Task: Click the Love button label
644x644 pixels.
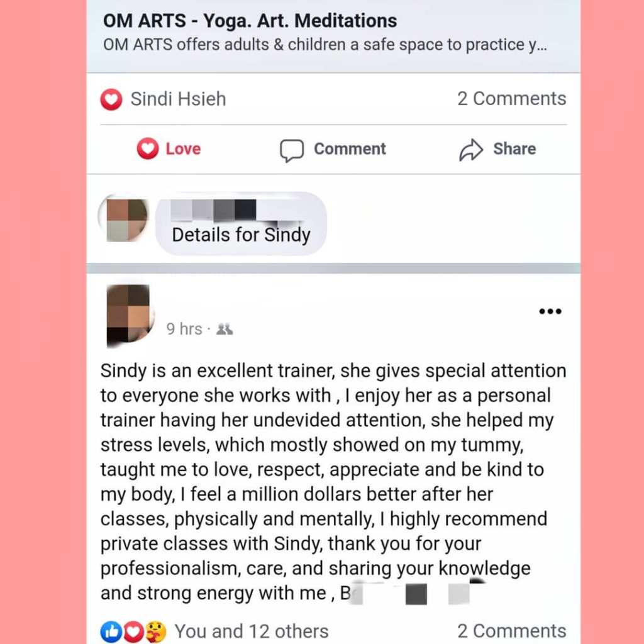Action: tap(183, 148)
